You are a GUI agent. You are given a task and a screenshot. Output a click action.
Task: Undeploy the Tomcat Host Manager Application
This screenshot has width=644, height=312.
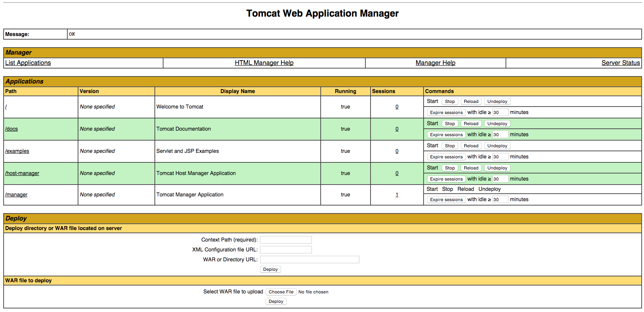click(497, 168)
